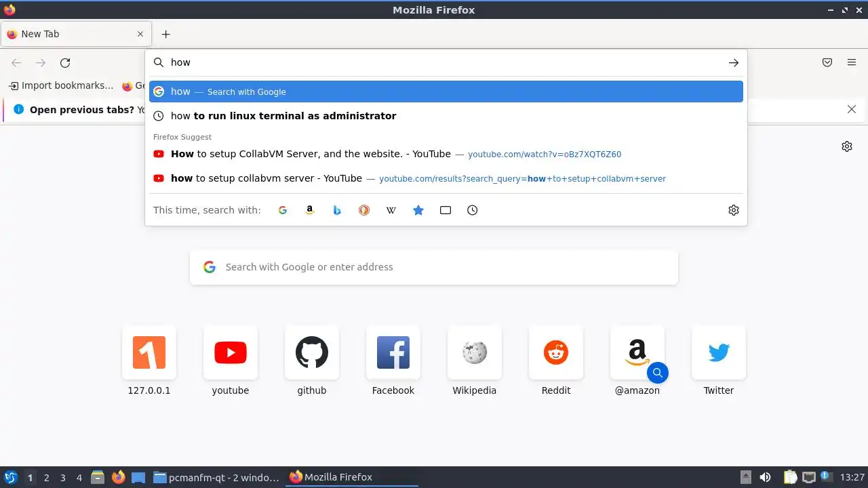
Task: Open new tab page personalize gear
Action: [847, 146]
